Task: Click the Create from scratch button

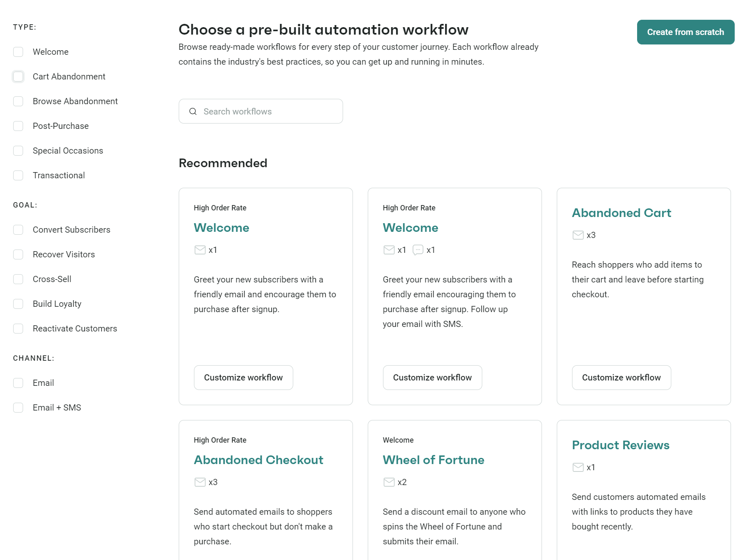Action: tap(685, 32)
